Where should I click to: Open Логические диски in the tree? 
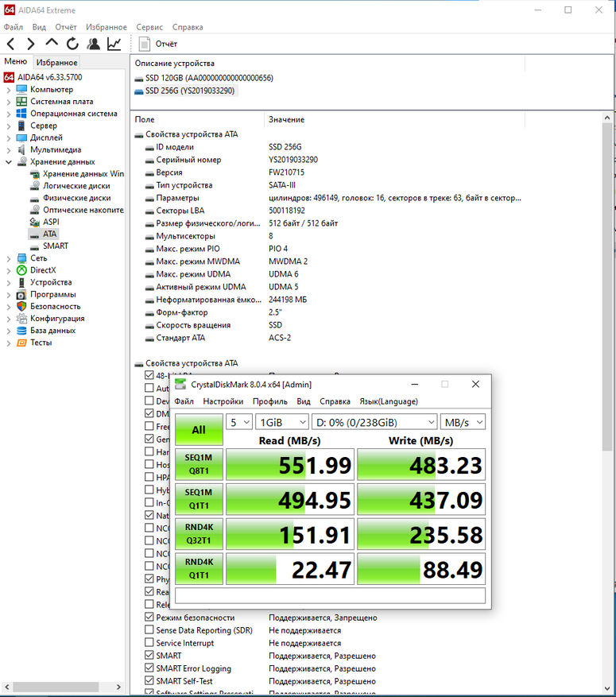[x=76, y=186]
